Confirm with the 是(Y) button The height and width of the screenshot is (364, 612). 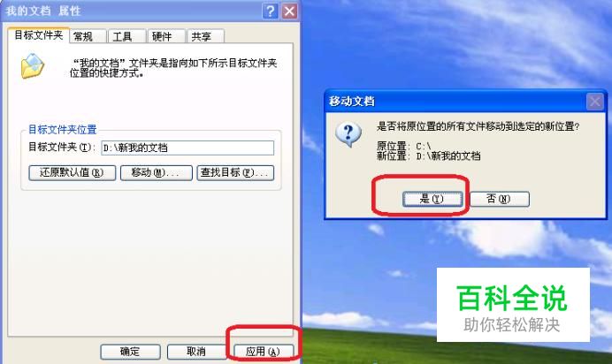[x=432, y=199]
